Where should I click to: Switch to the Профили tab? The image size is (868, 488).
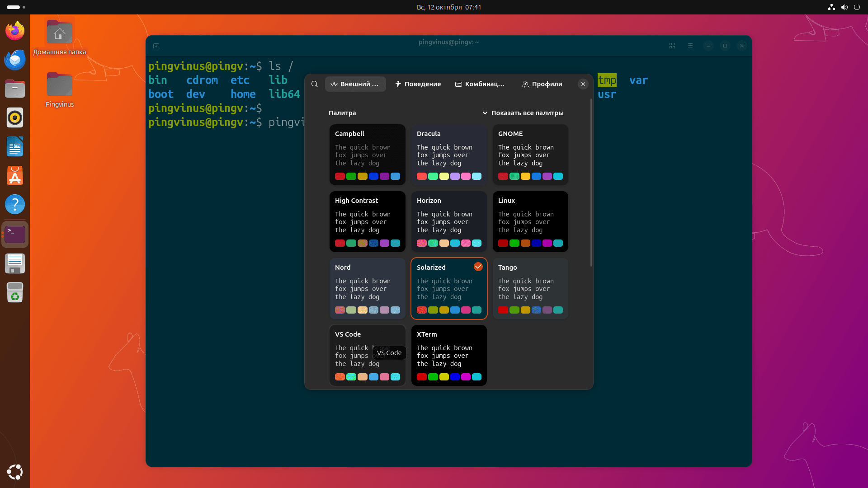coord(542,84)
